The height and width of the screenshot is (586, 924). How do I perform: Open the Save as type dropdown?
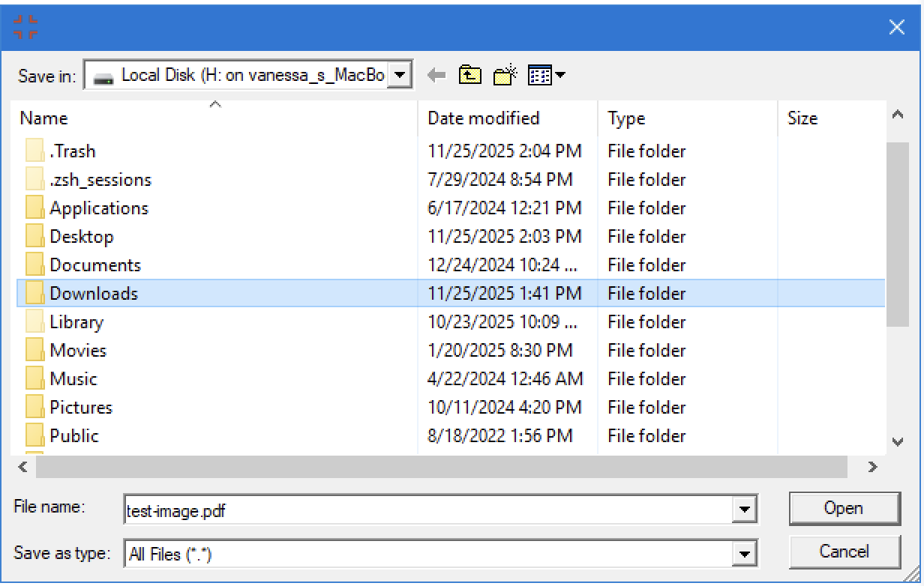pyautogui.click(x=744, y=552)
